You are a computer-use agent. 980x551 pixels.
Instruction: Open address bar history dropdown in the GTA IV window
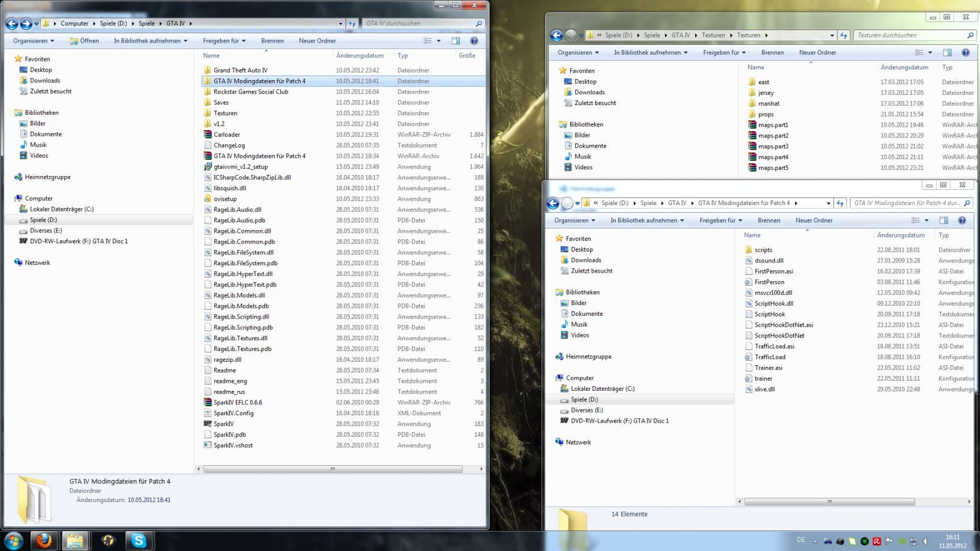pyautogui.click(x=340, y=23)
